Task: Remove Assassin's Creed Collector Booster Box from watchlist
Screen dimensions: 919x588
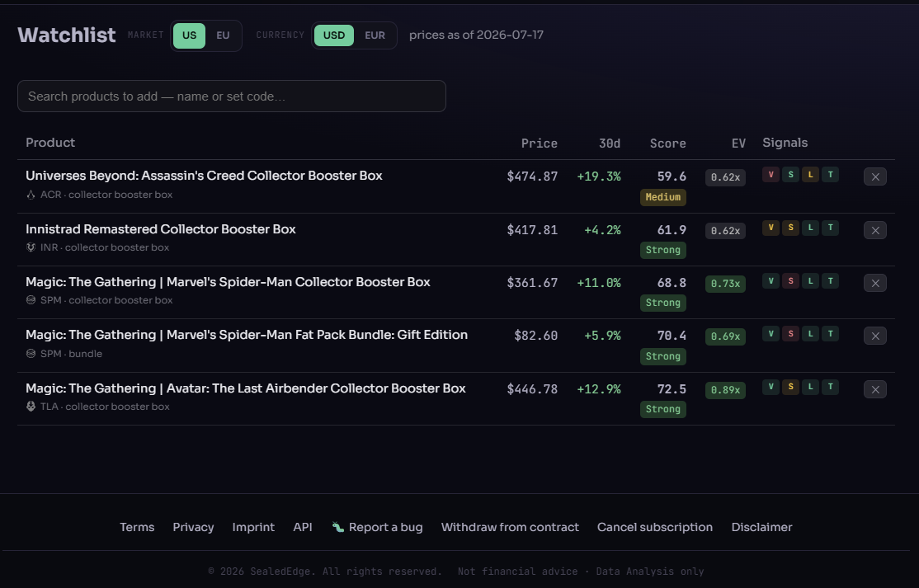Action: 875,176
